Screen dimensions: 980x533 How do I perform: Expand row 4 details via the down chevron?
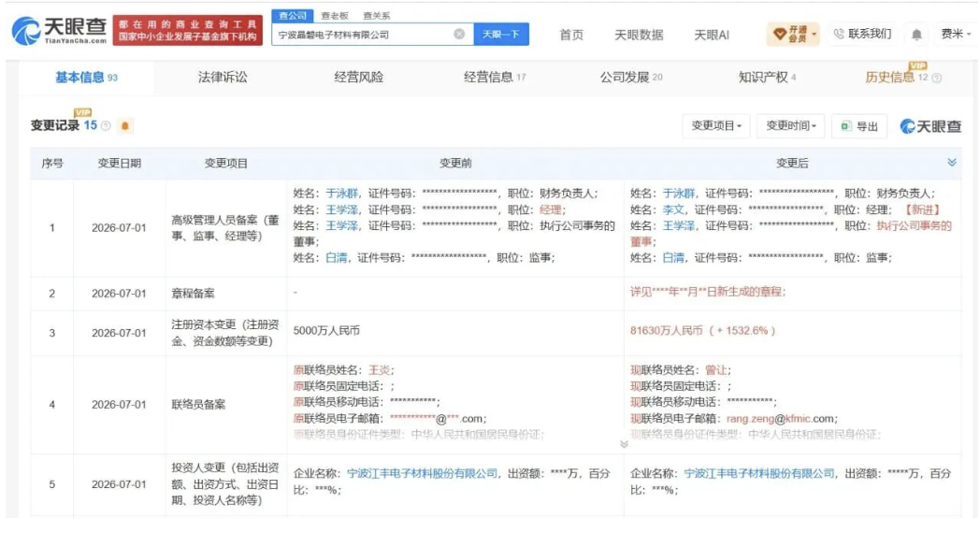[x=624, y=444]
